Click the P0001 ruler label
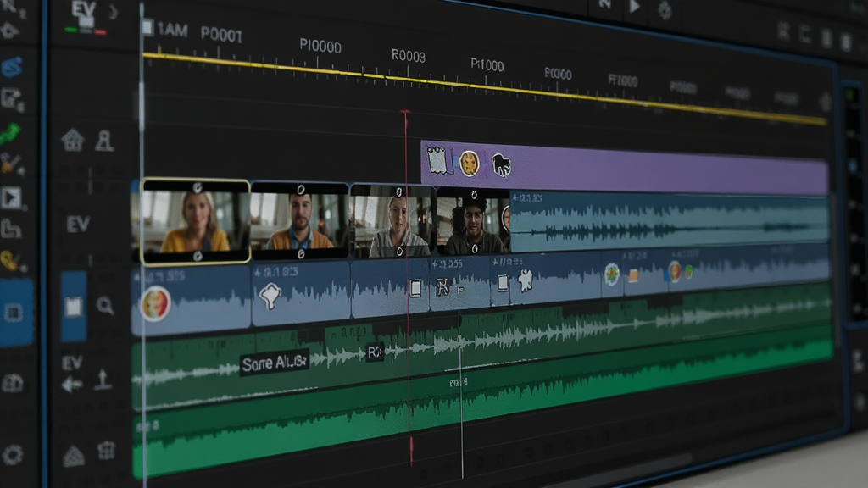Screen dimensions: 868x488 pos(221,35)
